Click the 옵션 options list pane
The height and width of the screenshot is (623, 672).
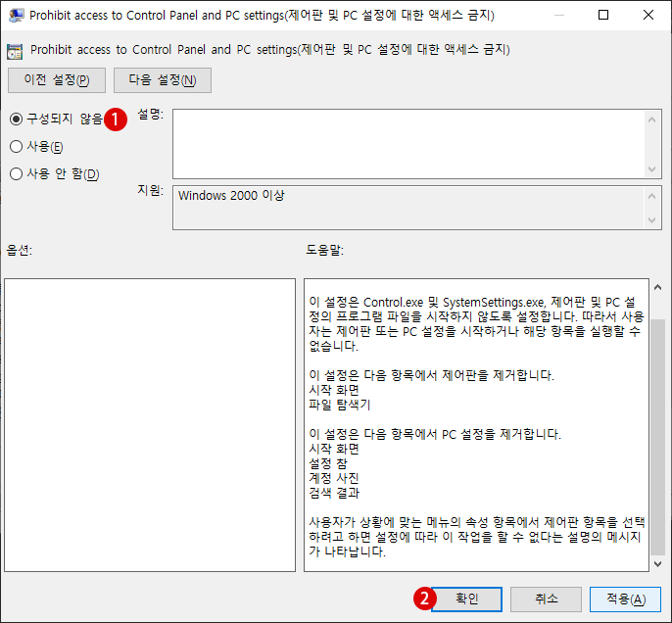pyautogui.click(x=150, y=425)
